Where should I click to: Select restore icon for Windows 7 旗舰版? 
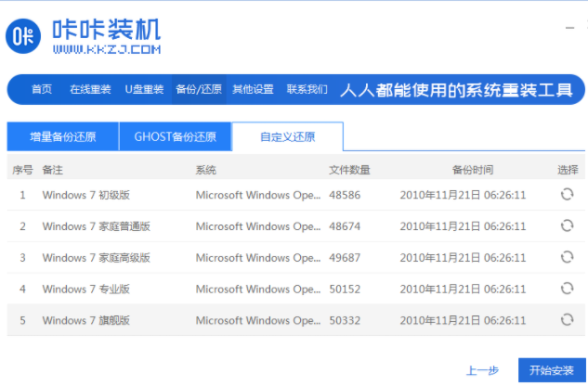point(567,320)
